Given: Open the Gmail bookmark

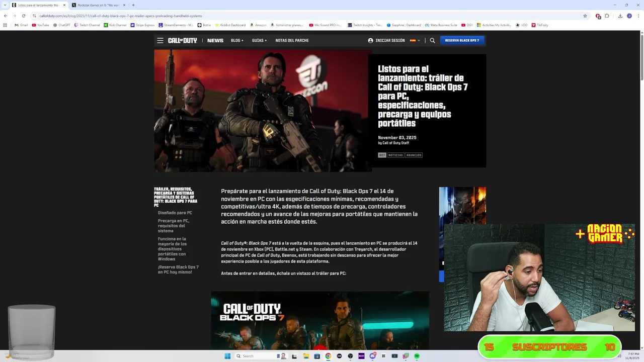Looking at the screenshot, I should tap(21, 25).
